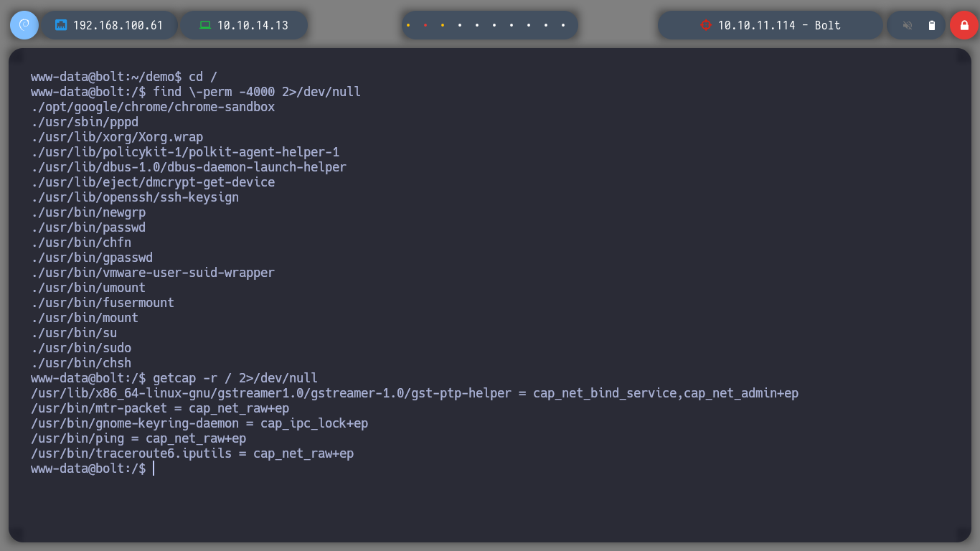Click the green laptop VPN icon
Viewport: 980px width, 551px height.
(x=205, y=25)
